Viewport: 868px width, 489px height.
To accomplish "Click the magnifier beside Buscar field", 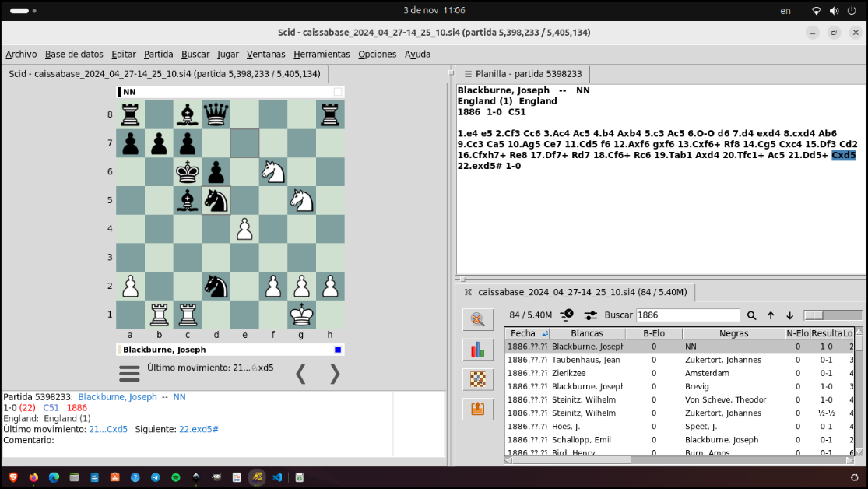I will [x=751, y=315].
